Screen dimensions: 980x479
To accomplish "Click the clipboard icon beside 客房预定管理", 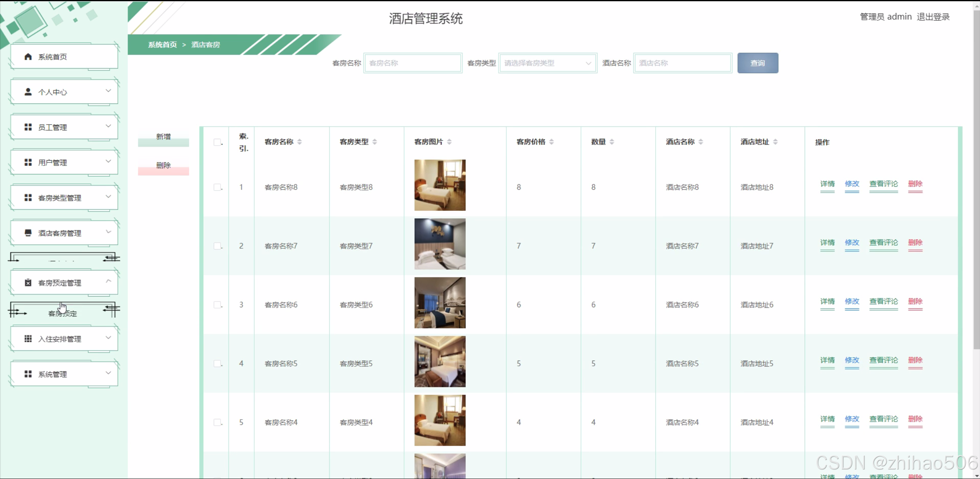I will pyautogui.click(x=28, y=283).
